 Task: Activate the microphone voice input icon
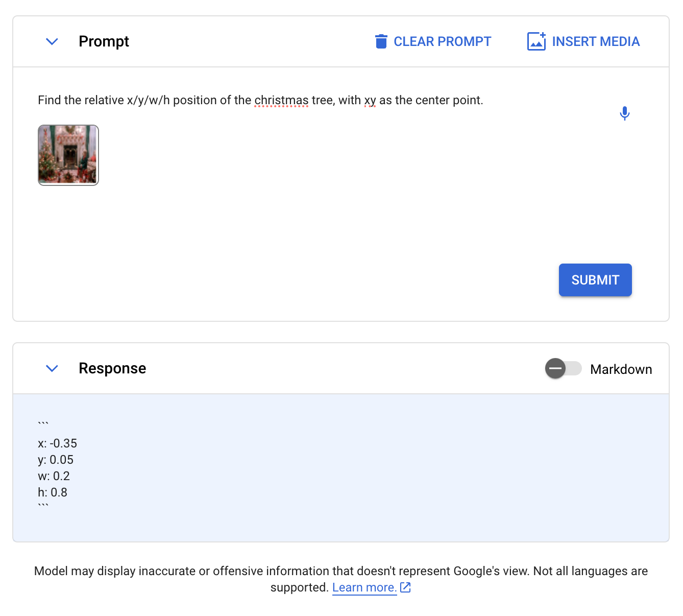click(x=624, y=113)
